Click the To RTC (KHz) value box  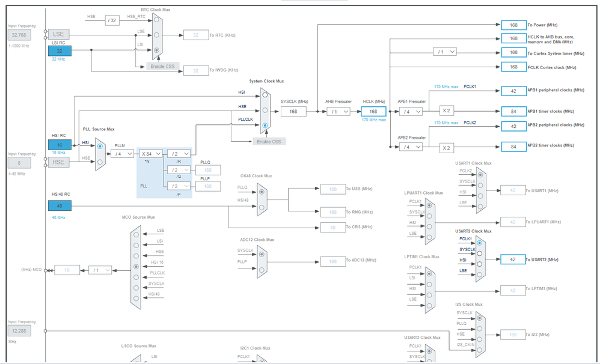(x=196, y=35)
